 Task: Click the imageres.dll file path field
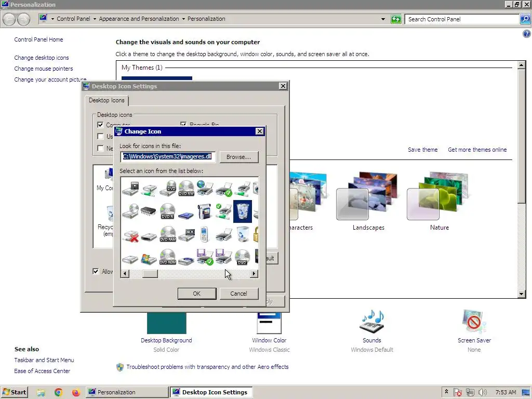pyautogui.click(x=168, y=156)
